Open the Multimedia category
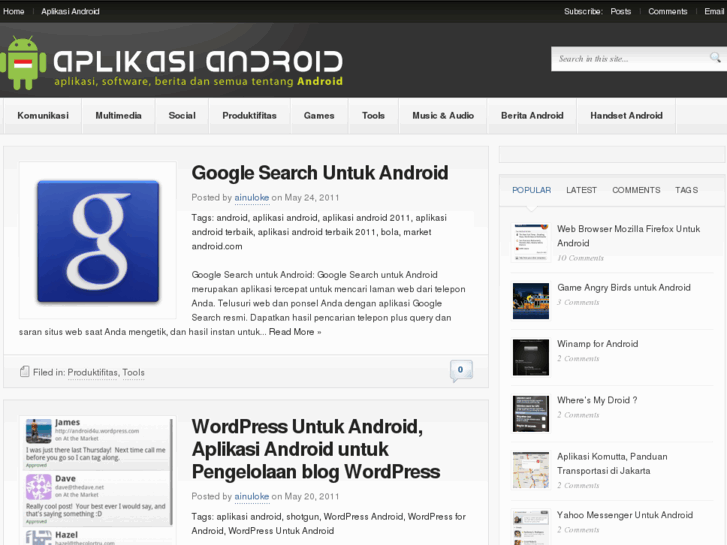The height and width of the screenshot is (545, 727). 118,115
